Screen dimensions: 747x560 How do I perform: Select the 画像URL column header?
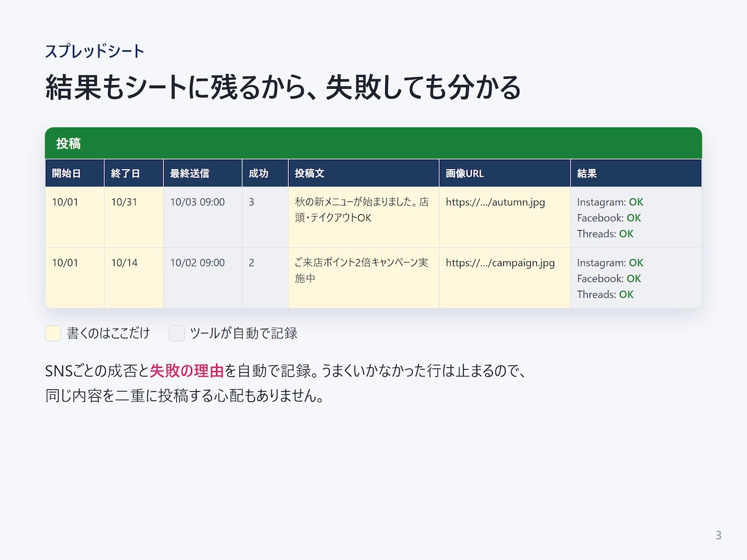pyautogui.click(x=505, y=173)
